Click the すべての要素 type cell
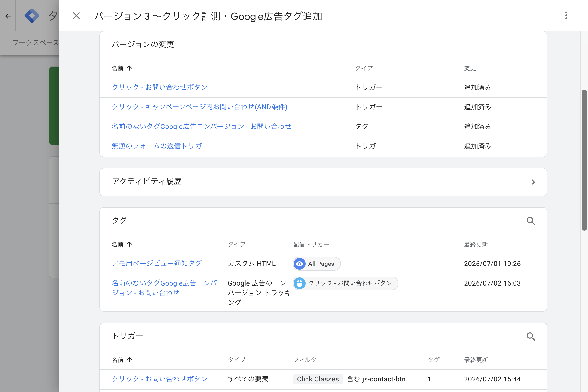 pos(248,379)
